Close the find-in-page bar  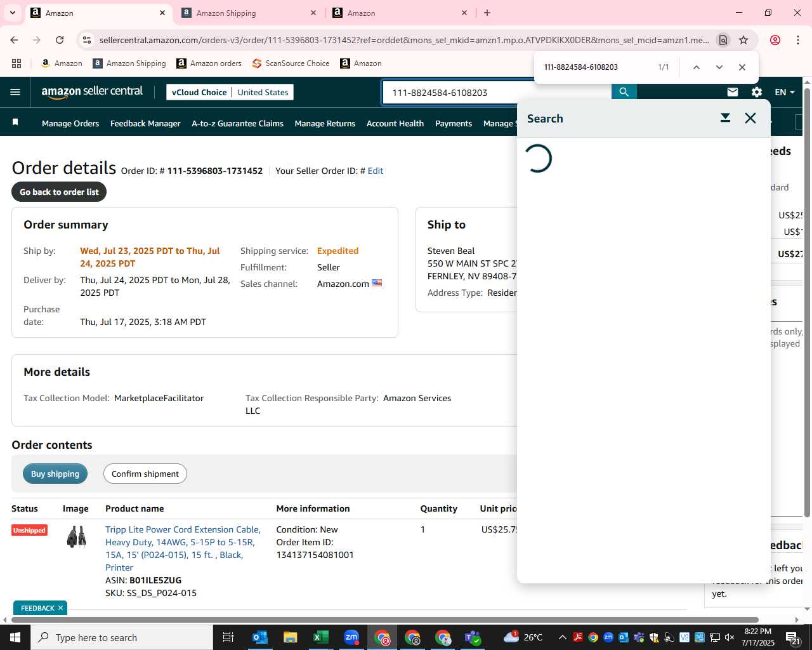(742, 67)
